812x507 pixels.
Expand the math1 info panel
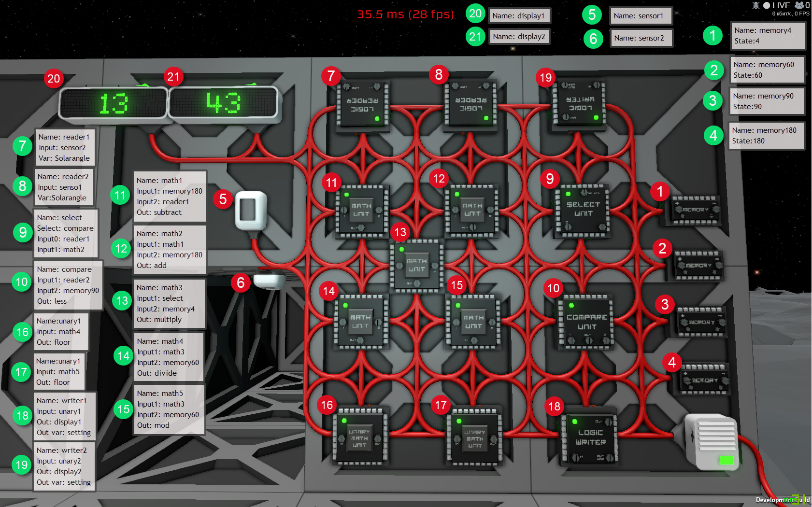click(169, 196)
